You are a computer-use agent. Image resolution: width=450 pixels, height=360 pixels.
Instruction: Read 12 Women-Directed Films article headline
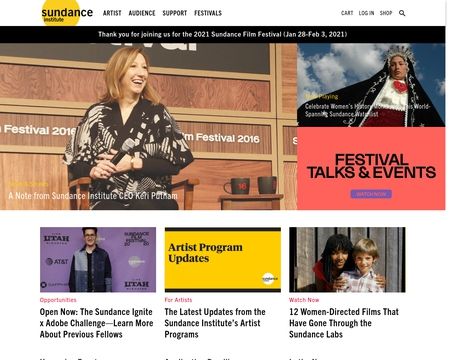[344, 323]
